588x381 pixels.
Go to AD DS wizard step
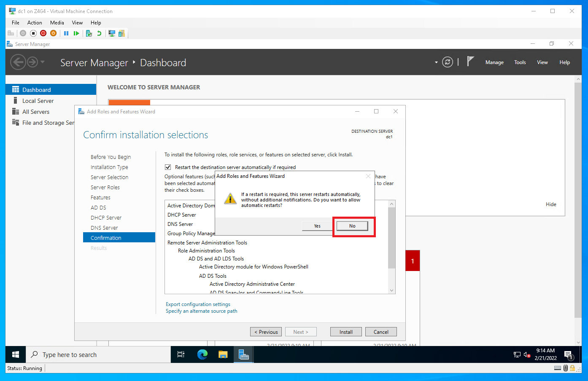click(98, 207)
